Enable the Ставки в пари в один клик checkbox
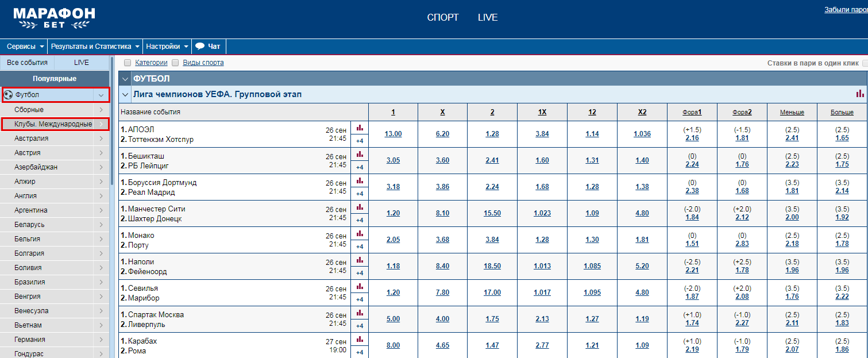The image size is (868, 358). pos(865,63)
